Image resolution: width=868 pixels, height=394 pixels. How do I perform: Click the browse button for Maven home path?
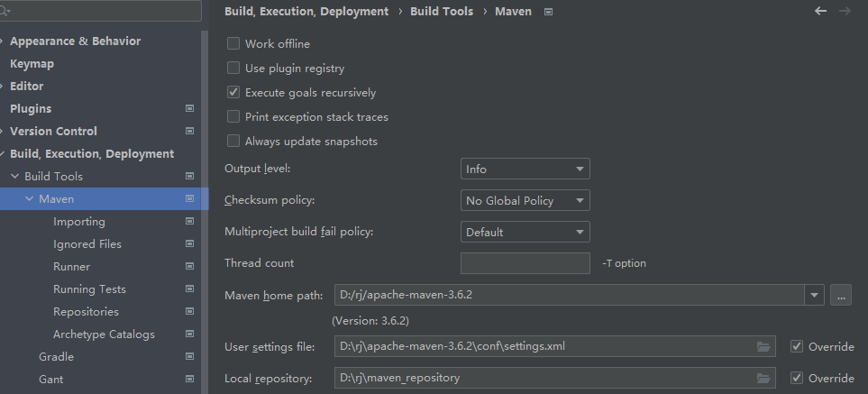point(841,295)
